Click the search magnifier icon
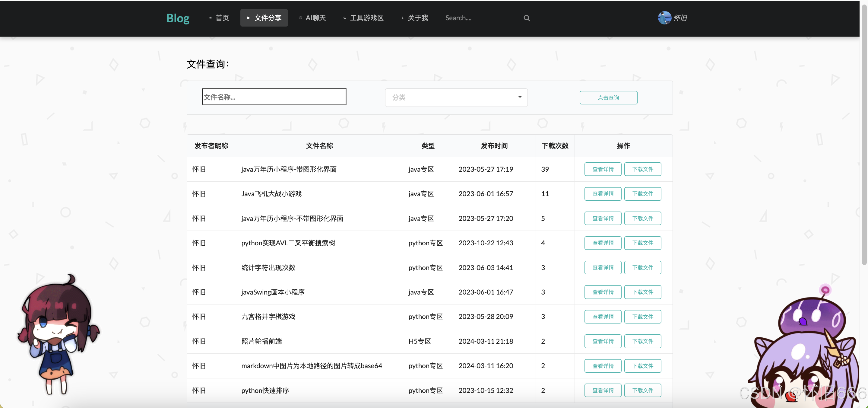The height and width of the screenshot is (408, 868). point(527,18)
